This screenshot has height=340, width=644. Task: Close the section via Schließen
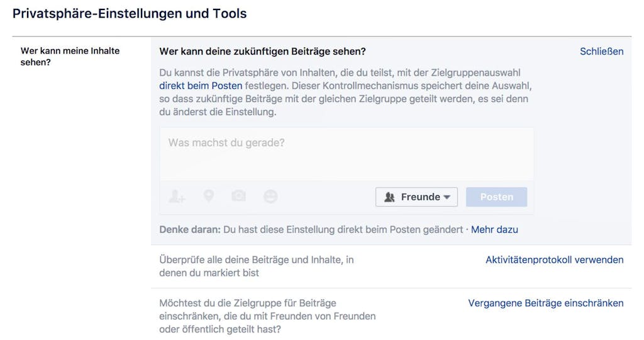[x=601, y=52]
